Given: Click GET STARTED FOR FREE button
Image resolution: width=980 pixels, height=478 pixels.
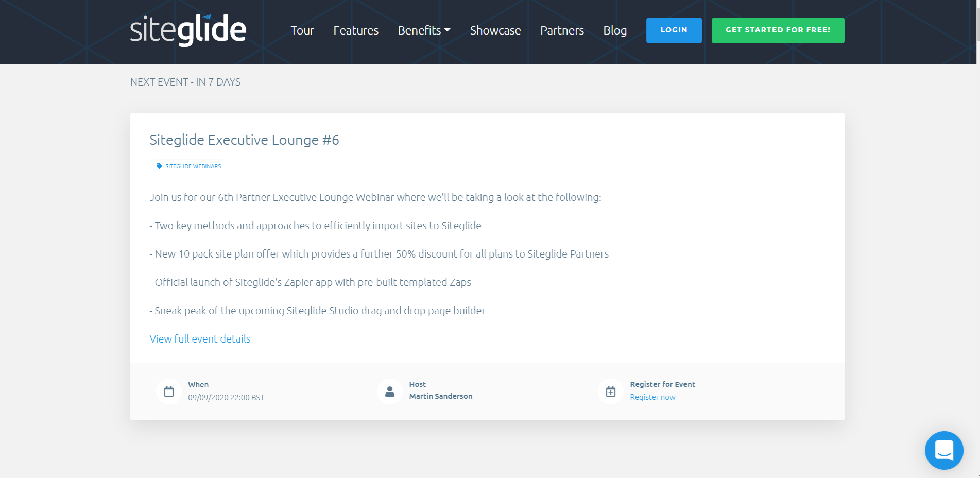Looking at the screenshot, I should tap(778, 30).
